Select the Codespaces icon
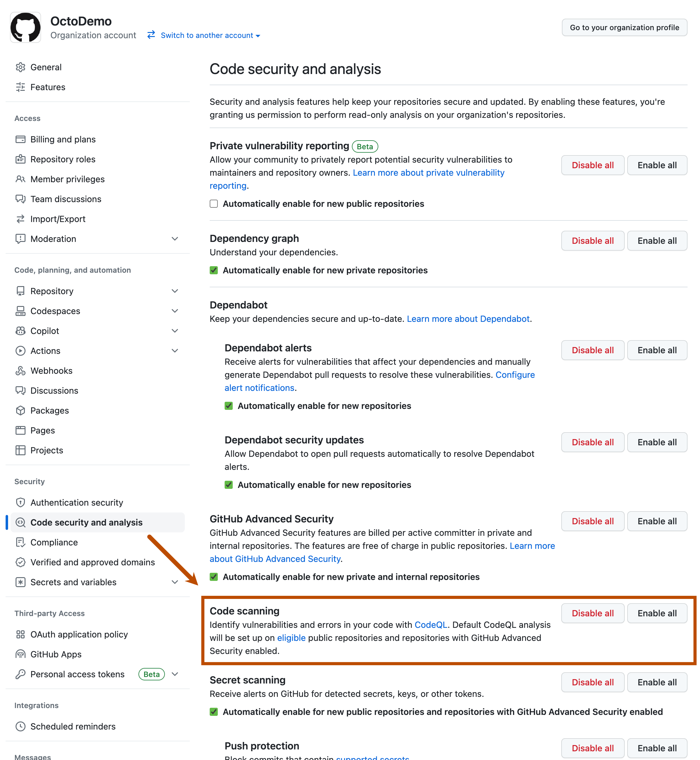The height and width of the screenshot is (760, 700). click(21, 311)
